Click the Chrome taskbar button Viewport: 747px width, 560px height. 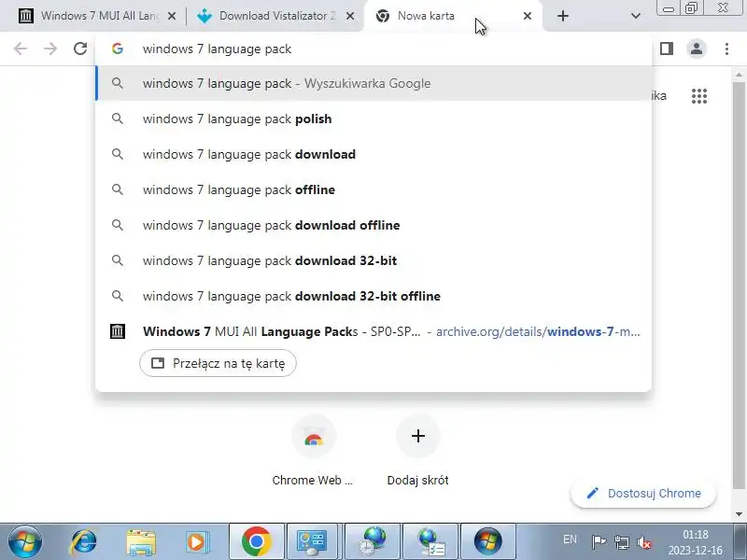click(x=257, y=542)
